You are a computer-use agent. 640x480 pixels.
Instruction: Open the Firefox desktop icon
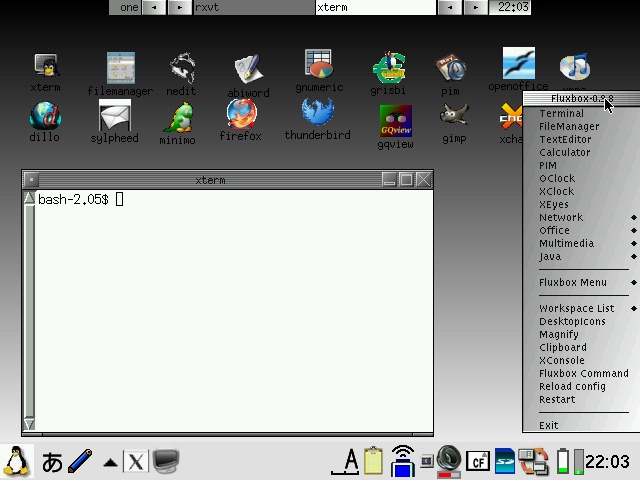[240, 117]
